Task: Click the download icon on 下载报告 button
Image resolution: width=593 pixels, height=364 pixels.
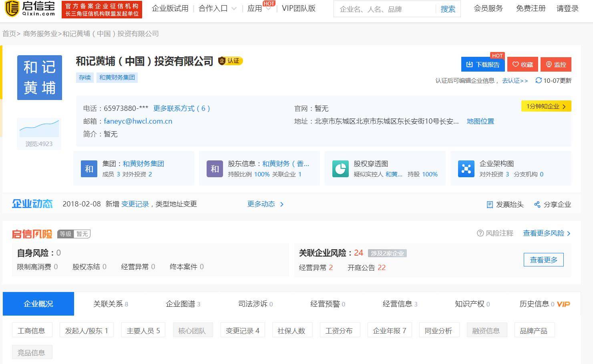Action: point(470,64)
